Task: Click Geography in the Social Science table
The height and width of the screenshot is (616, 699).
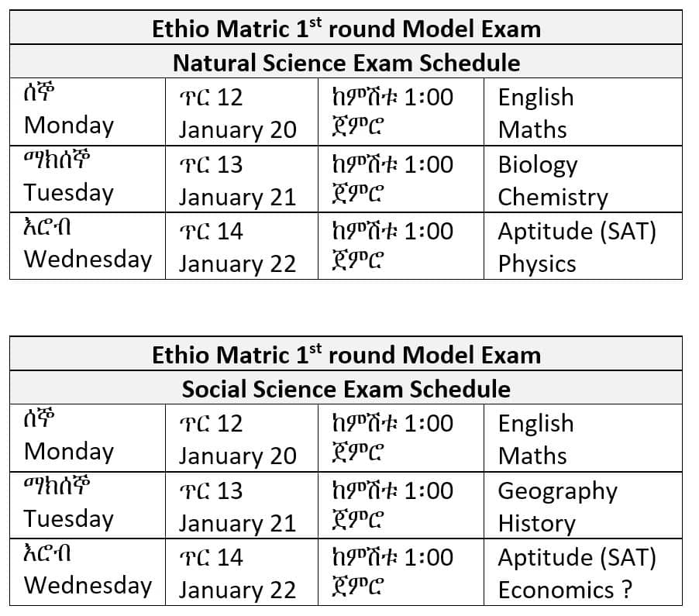Action: 557,491
